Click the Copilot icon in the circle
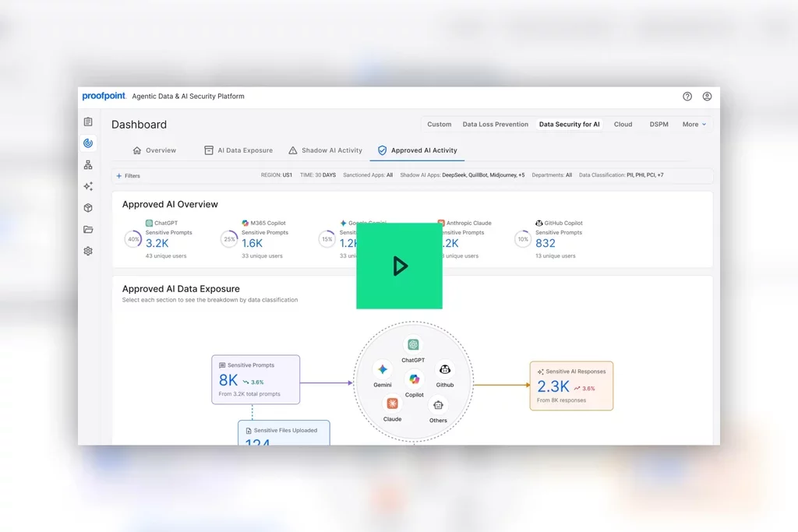Screen dimensions: 798x532 [415, 379]
